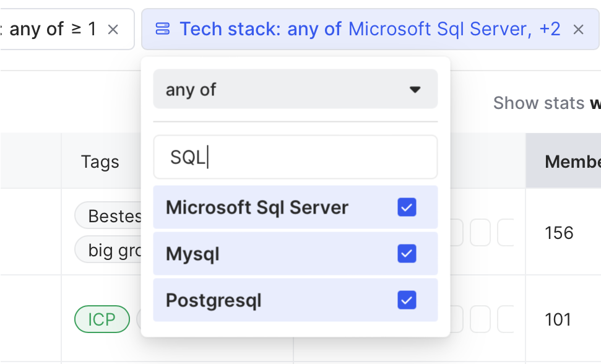This screenshot has width=601, height=364.
Task: Click the Tech stack server icon
Action: [163, 29]
